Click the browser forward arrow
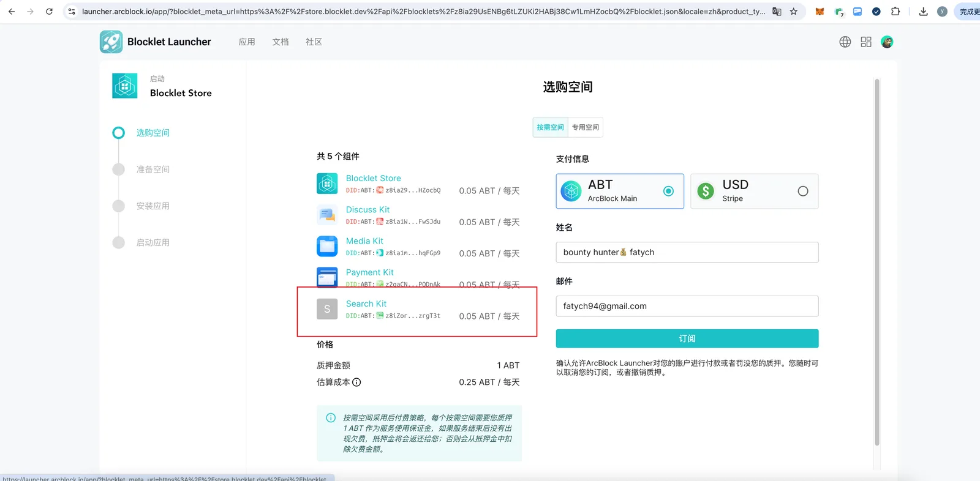 click(x=30, y=12)
